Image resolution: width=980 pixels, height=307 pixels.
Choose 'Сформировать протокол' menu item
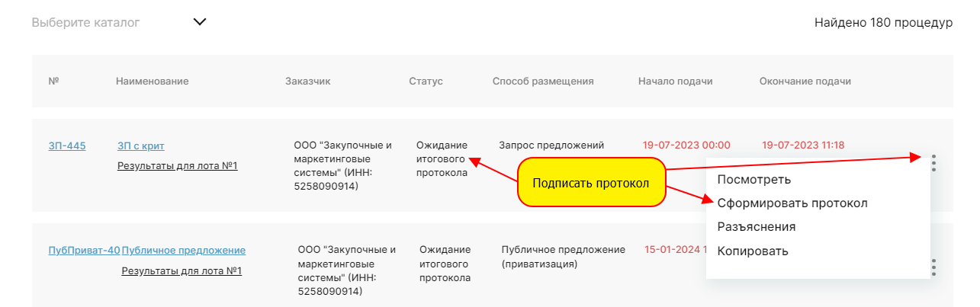click(x=792, y=203)
